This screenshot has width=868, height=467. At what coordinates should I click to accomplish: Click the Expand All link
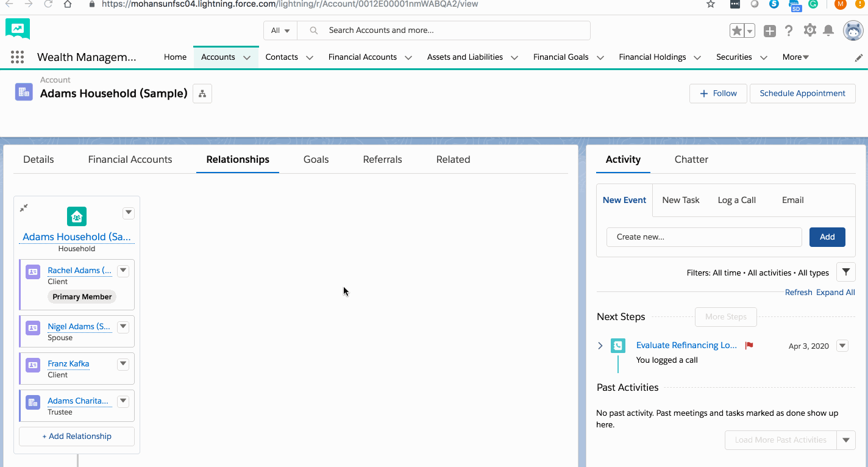(x=835, y=292)
